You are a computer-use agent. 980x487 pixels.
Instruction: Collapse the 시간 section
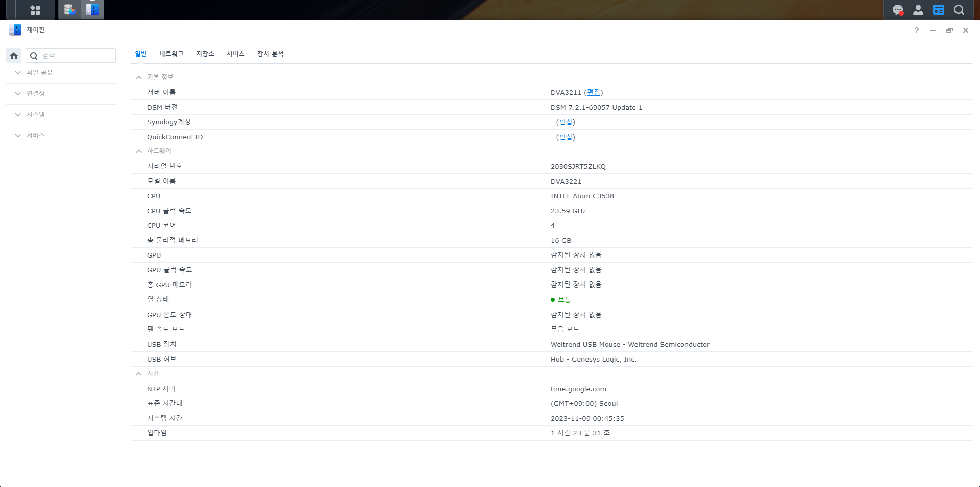[139, 374]
